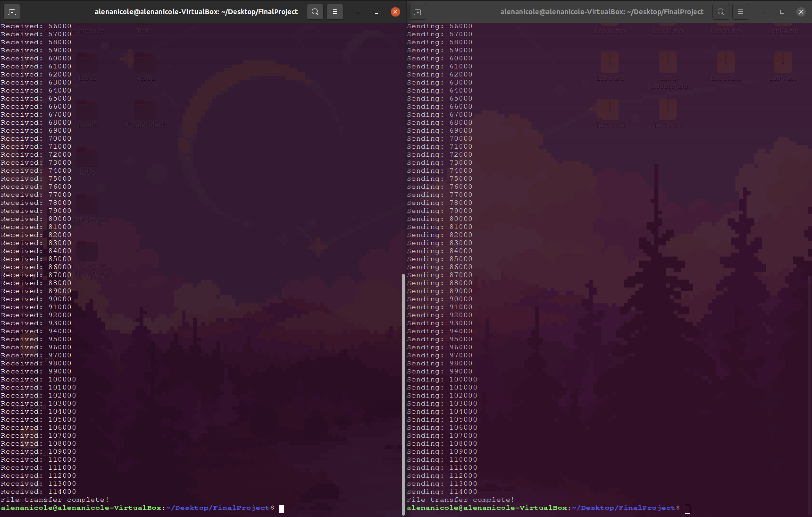The image size is (812, 517).
Task: Open a new tab in the left terminal
Action: coord(12,12)
